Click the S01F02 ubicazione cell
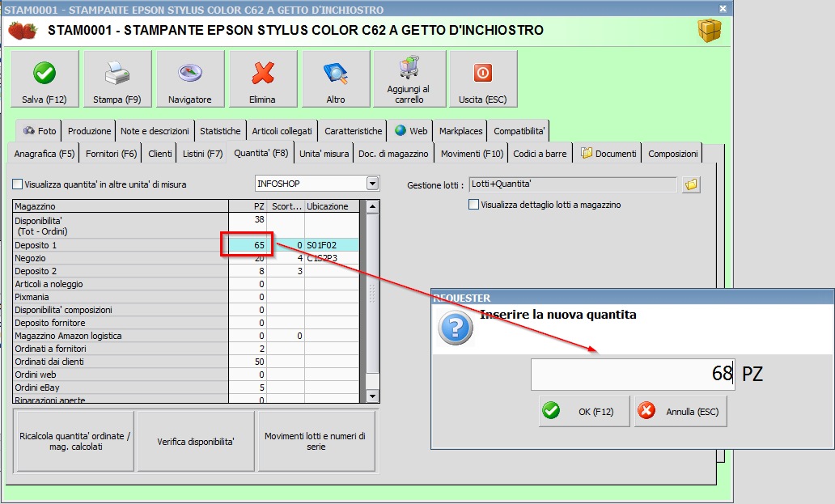The image size is (835, 504). (333, 245)
